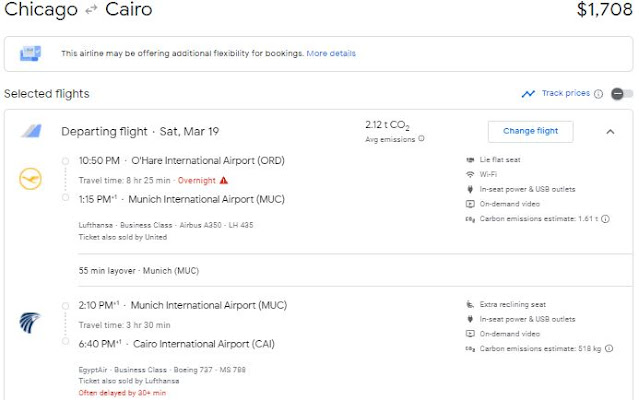Click the 'Lie flat seat' amenity text
The height and width of the screenshot is (400, 639).
coord(500,160)
